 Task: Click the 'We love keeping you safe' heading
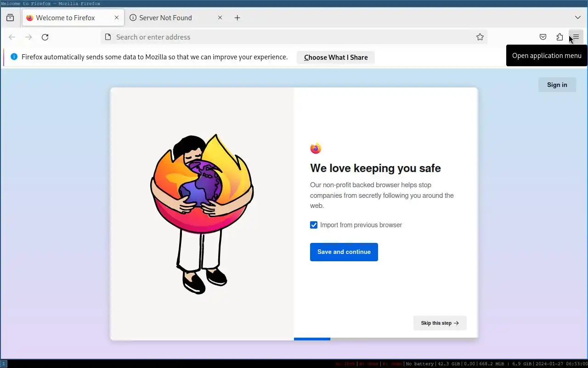[375, 168]
